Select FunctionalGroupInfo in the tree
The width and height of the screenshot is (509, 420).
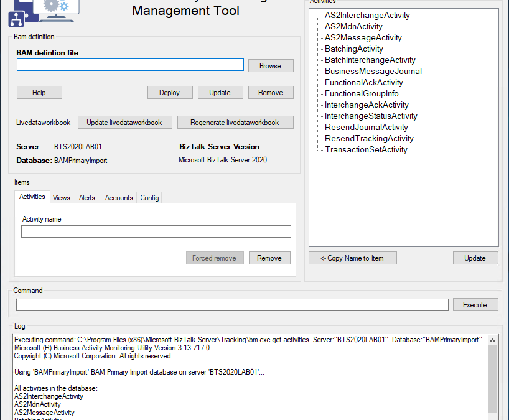pos(362,93)
